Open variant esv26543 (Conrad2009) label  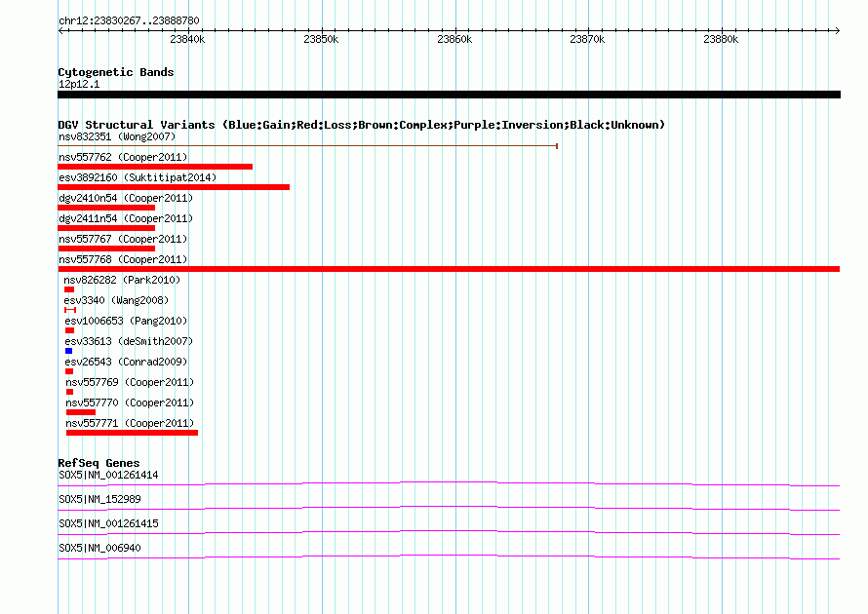[126, 362]
